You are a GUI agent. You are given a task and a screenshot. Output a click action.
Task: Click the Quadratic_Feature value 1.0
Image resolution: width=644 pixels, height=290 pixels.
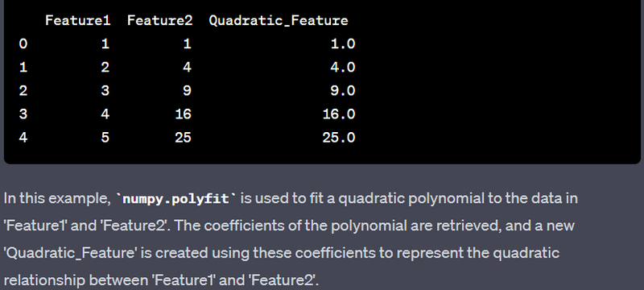tap(343, 44)
